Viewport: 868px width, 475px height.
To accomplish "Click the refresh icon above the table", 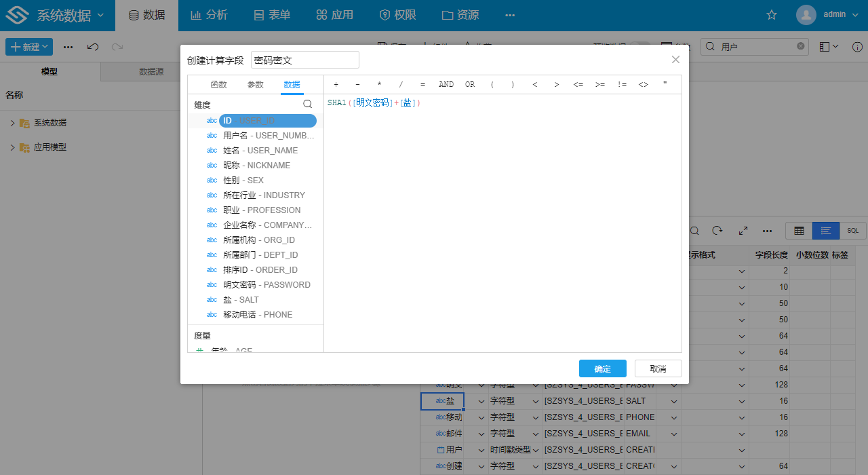I will click(x=717, y=231).
